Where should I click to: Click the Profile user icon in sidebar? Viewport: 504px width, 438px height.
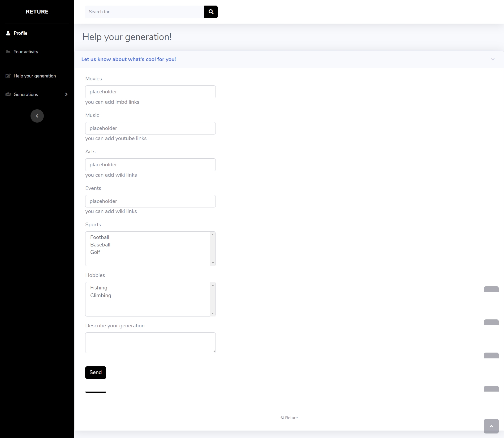(8, 33)
